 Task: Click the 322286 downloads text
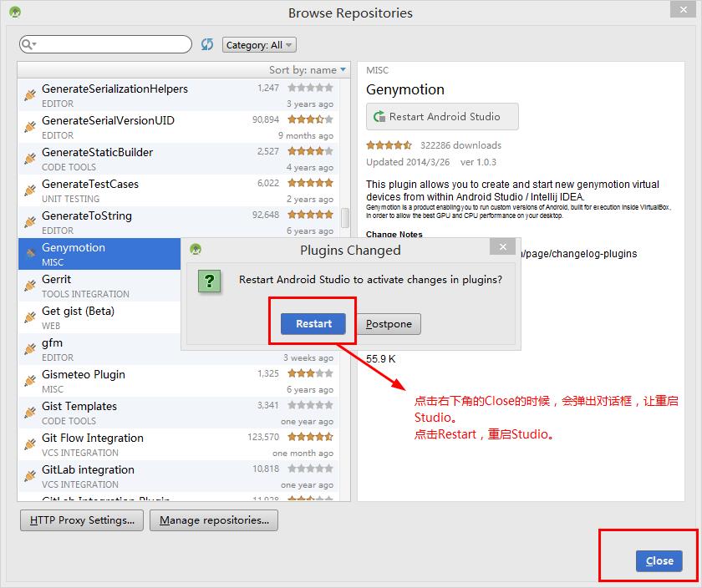tap(460, 145)
